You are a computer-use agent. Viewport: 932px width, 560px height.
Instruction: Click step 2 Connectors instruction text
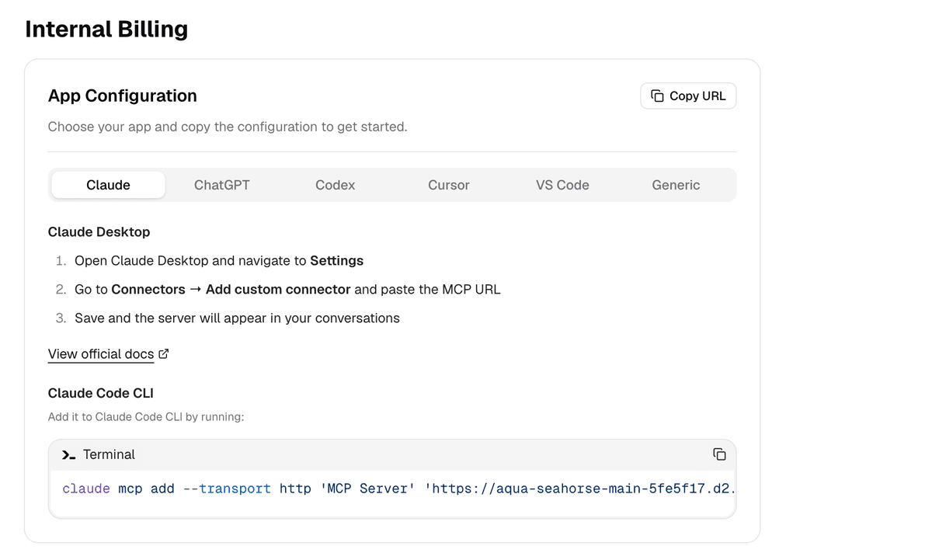(x=287, y=290)
